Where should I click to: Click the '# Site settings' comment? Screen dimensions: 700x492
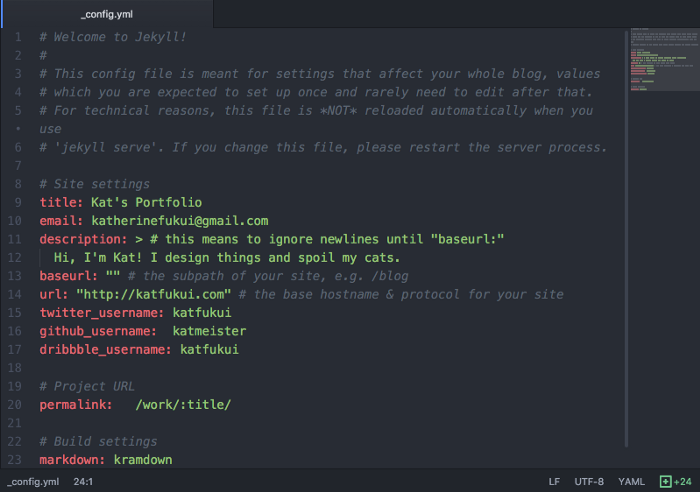(94, 184)
